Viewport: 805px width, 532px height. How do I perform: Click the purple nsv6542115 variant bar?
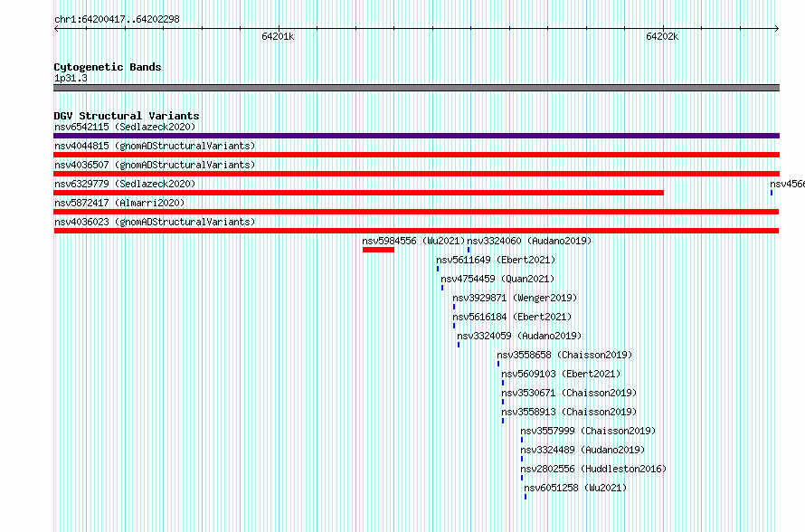tap(416, 136)
